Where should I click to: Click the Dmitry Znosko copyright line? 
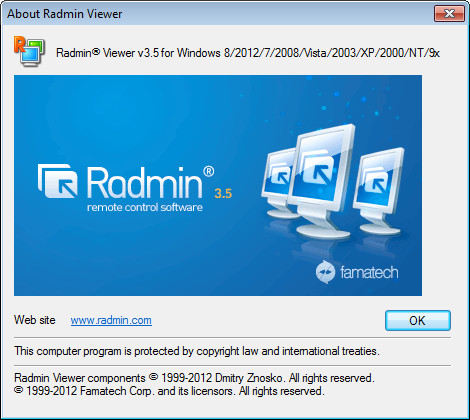click(194, 378)
